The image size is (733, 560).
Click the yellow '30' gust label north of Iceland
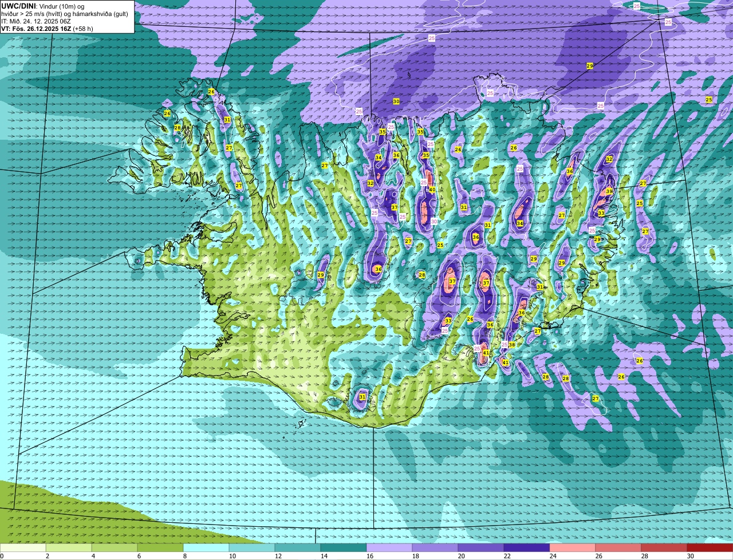click(x=396, y=101)
